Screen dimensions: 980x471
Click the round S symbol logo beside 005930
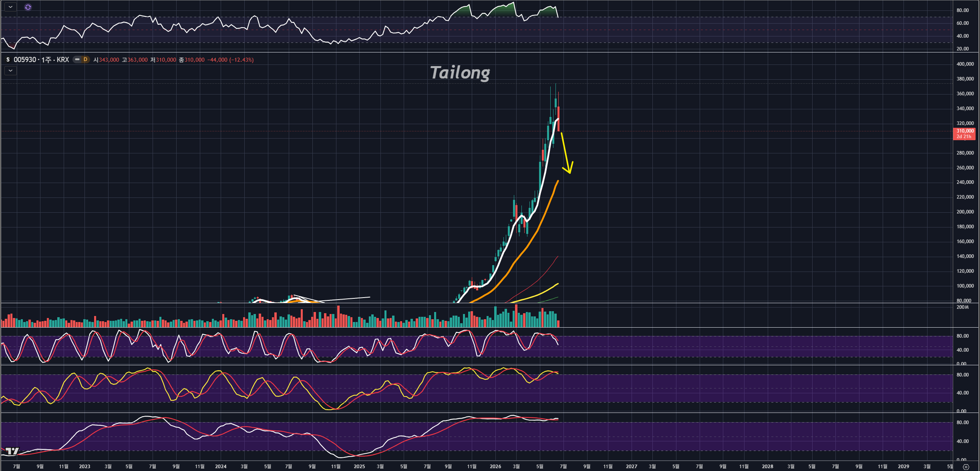pos(8,60)
